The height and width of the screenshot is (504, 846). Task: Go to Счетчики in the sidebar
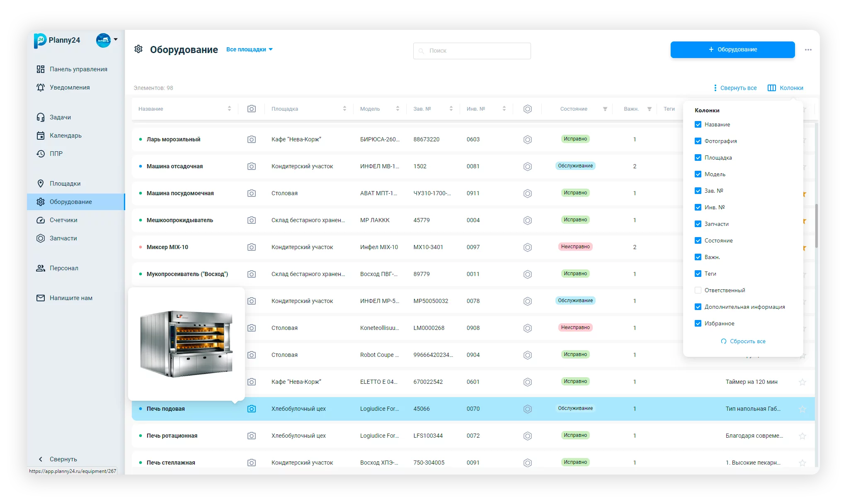click(63, 220)
